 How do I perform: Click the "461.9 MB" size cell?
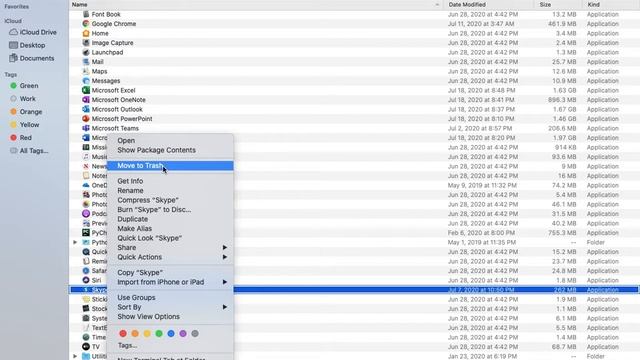click(x=562, y=24)
